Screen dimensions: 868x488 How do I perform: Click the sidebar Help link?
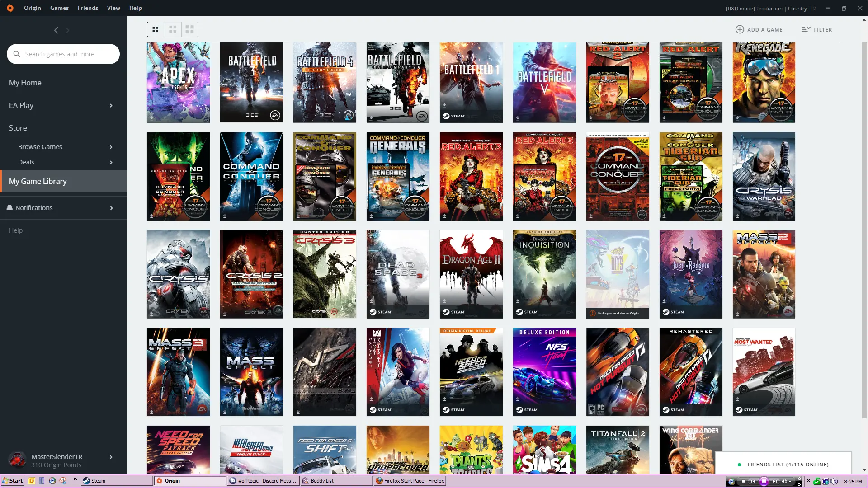(x=16, y=230)
